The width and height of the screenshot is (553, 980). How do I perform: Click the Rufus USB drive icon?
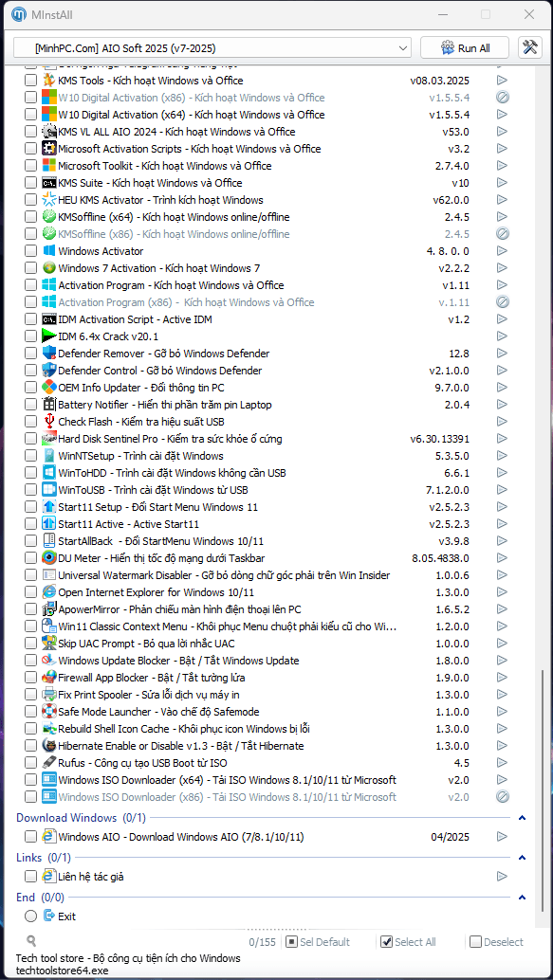48,763
